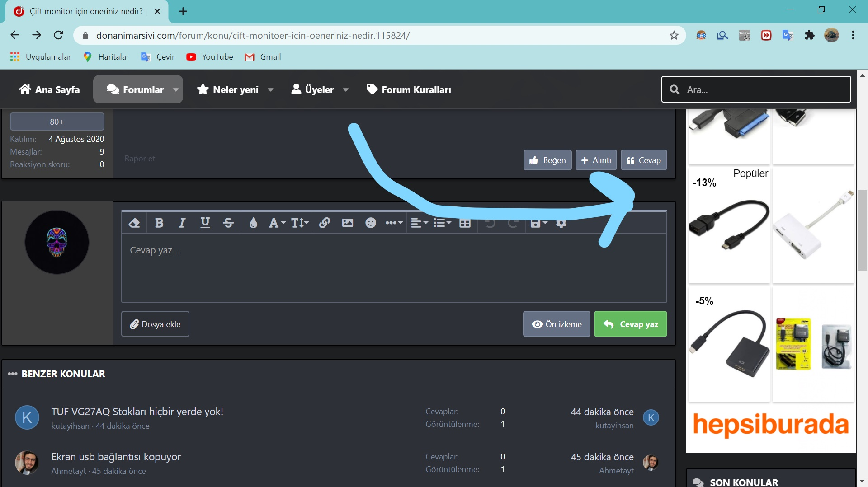Click the 'Rapor et' report link
The image size is (868, 487).
pyautogui.click(x=140, y=159)
